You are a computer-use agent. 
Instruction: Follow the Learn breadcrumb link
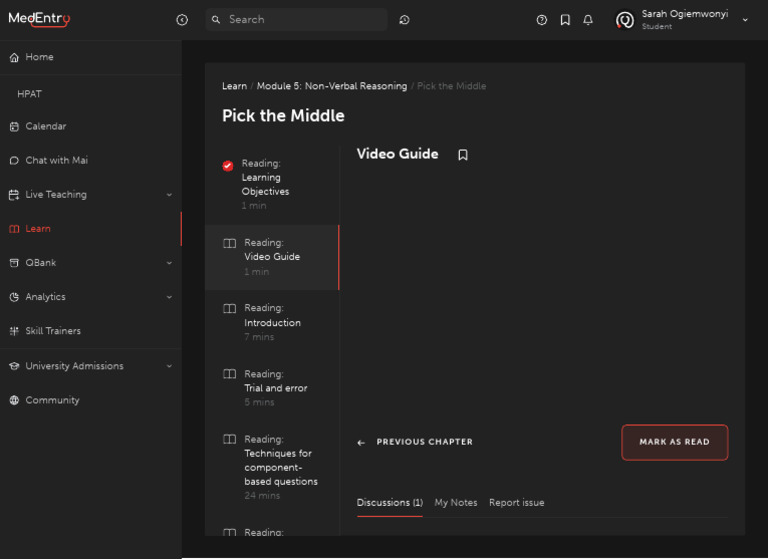click(x=234, y=86)
